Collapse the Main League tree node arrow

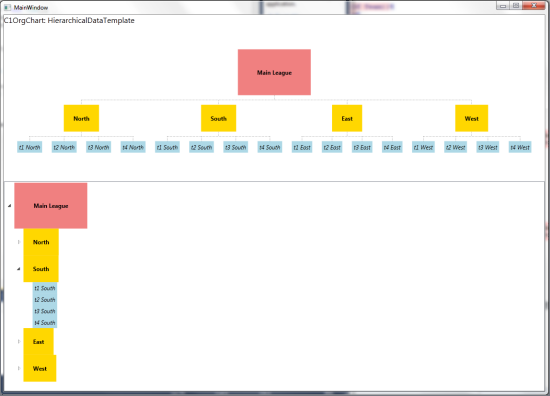point(9,206)
